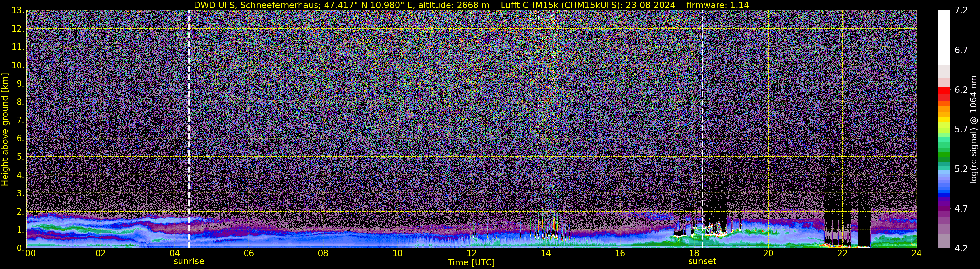Click the 'sunset' label below the time axis
The image size is (980, 269).
point(702,262)
